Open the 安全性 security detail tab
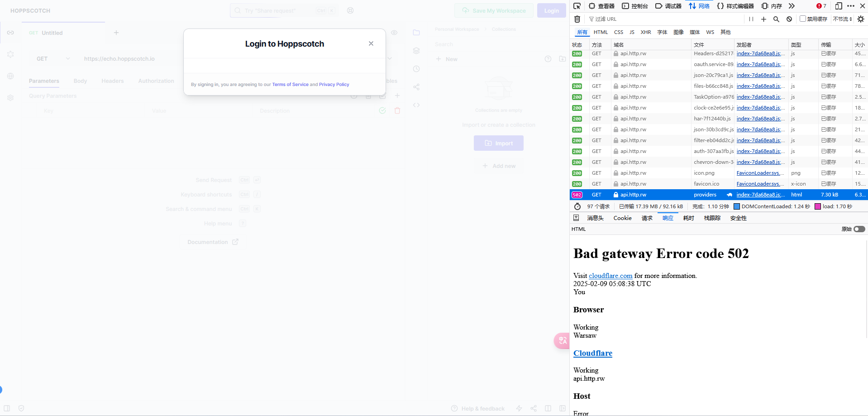The image size is (868, 416). [738, 218]
